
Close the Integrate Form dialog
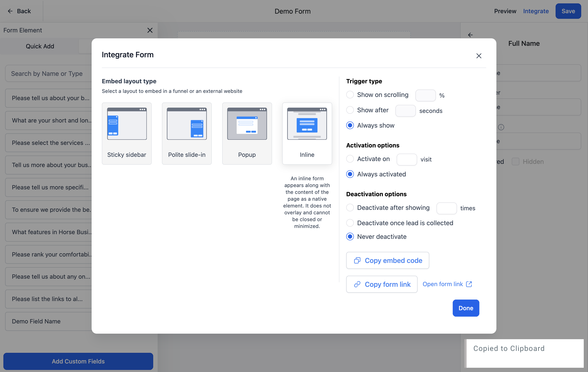point(479,56)
